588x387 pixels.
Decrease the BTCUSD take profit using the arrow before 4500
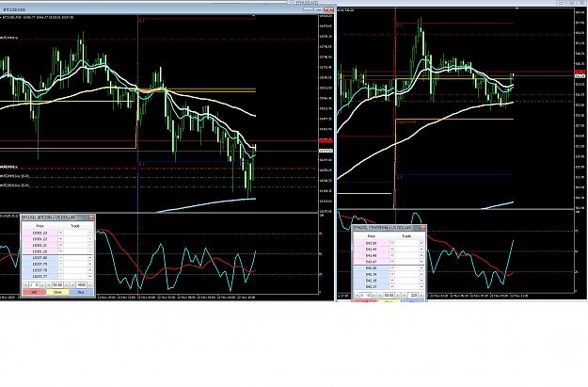72,285
